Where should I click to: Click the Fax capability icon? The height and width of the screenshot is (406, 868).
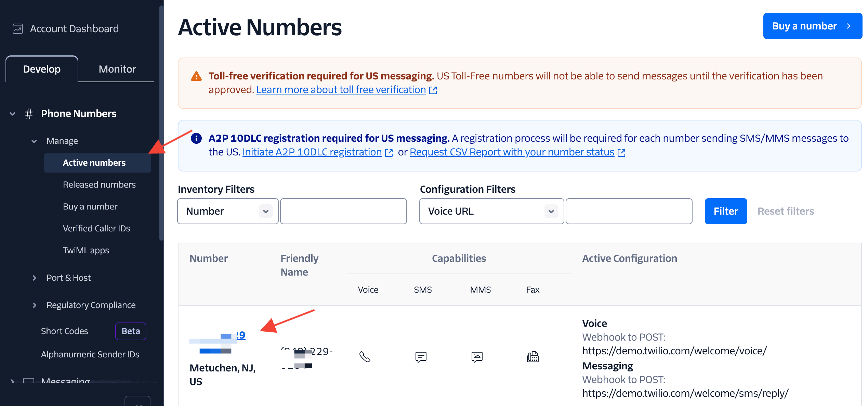[532, 357]
